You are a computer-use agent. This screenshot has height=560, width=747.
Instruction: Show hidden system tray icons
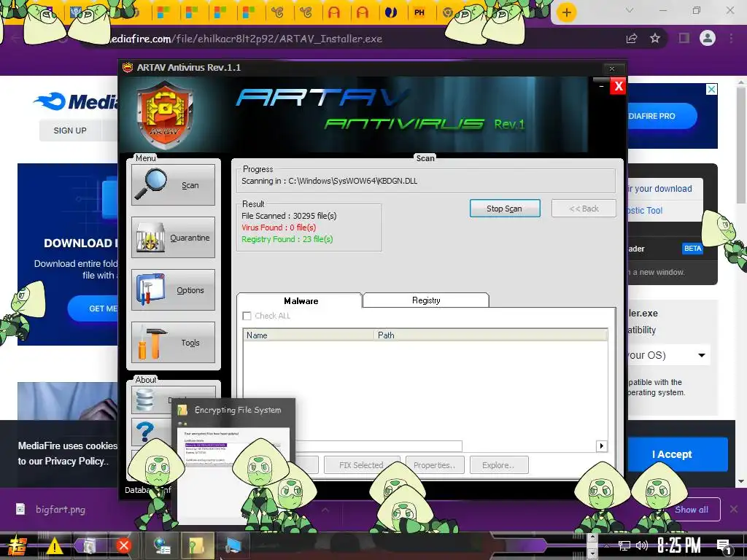point(606,545)
